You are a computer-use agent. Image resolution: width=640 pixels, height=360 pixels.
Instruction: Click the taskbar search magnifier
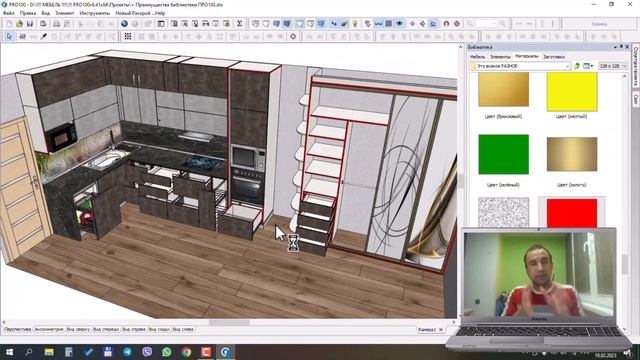pyautogui.click(x=29, y=352)
